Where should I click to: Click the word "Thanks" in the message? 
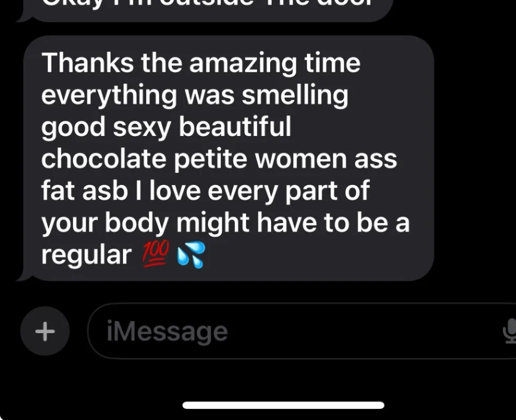88,63
